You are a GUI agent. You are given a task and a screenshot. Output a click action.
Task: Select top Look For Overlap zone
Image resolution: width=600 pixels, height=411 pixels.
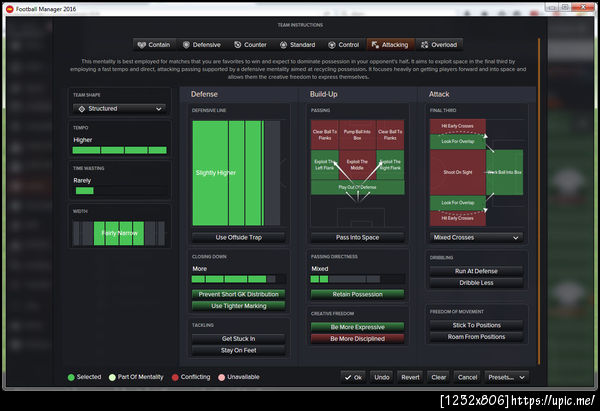458,142
